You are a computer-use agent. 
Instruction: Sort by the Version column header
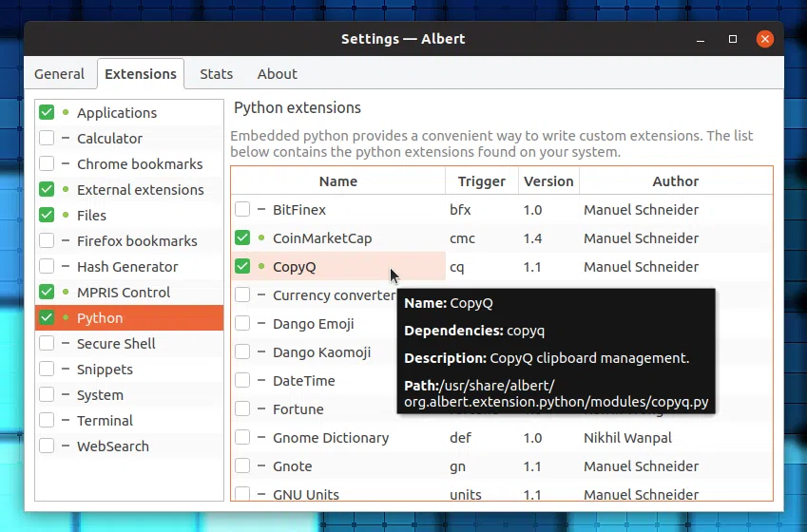[548, 181]
